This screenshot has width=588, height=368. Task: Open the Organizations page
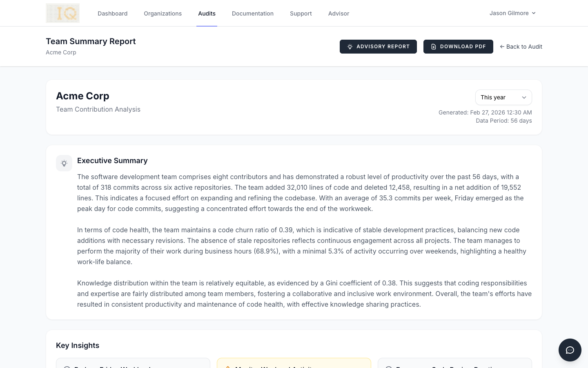(163, 13)
